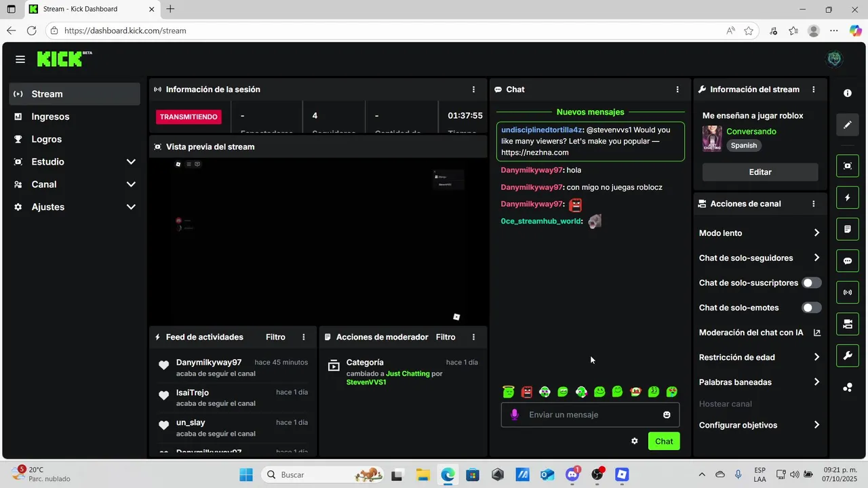868x488 pixels.
Task: Toggle the lightning activity feed widget icon
Action: (x=848, y=198)
